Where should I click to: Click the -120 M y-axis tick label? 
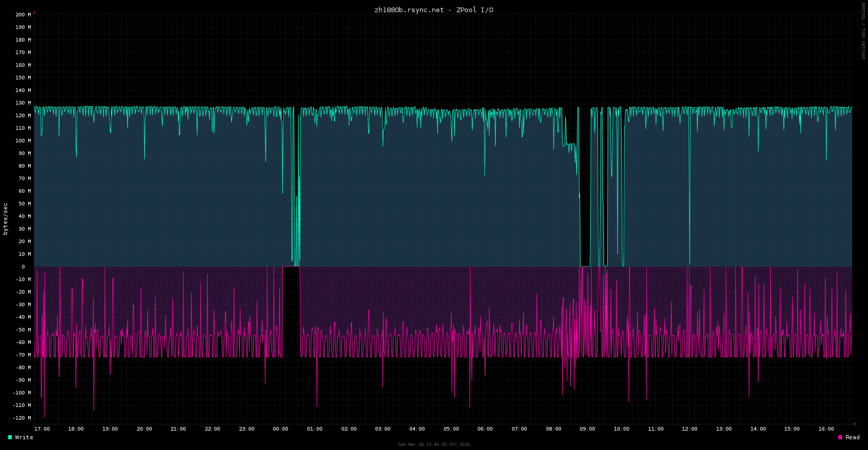[x=21, y=418]
